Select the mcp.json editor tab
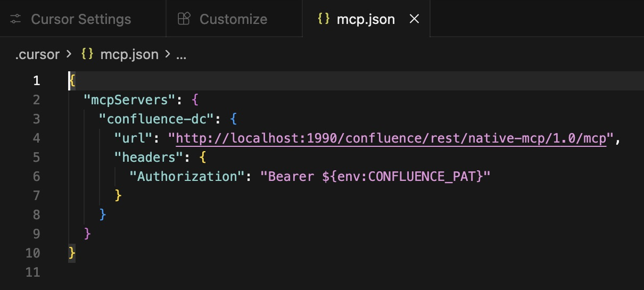Image resolution: width=644 pixels, height=290 pixels. 366,19
